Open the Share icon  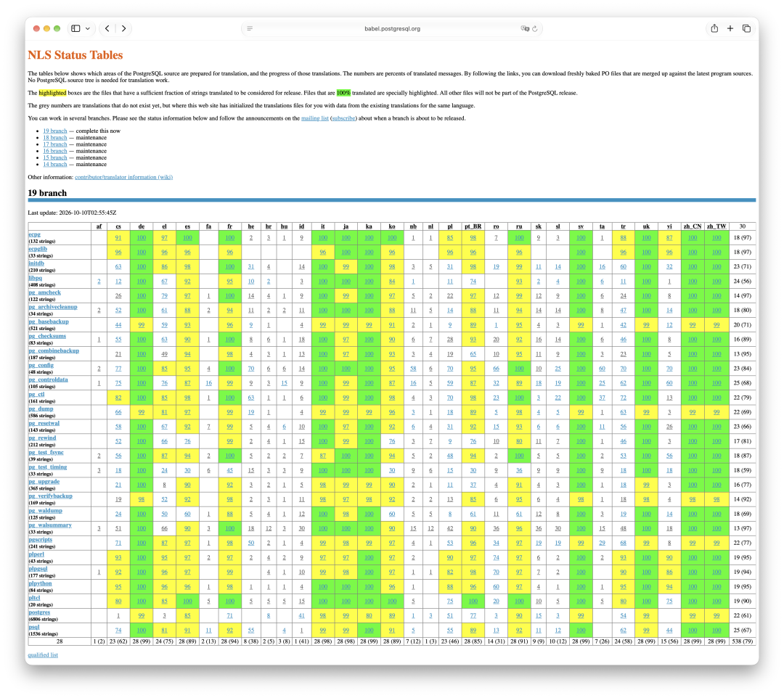(x=714, y=28)
